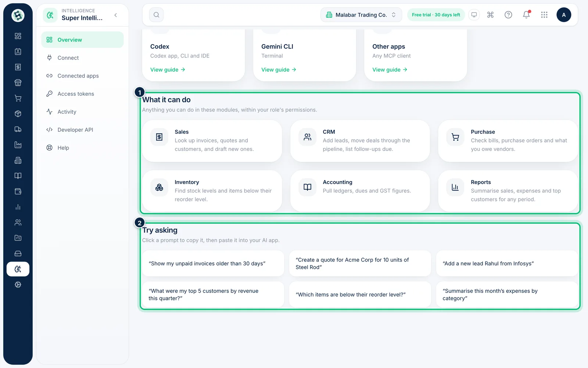
Task: Open the Gemini CLI View guide link
Action: click(279, 70)
